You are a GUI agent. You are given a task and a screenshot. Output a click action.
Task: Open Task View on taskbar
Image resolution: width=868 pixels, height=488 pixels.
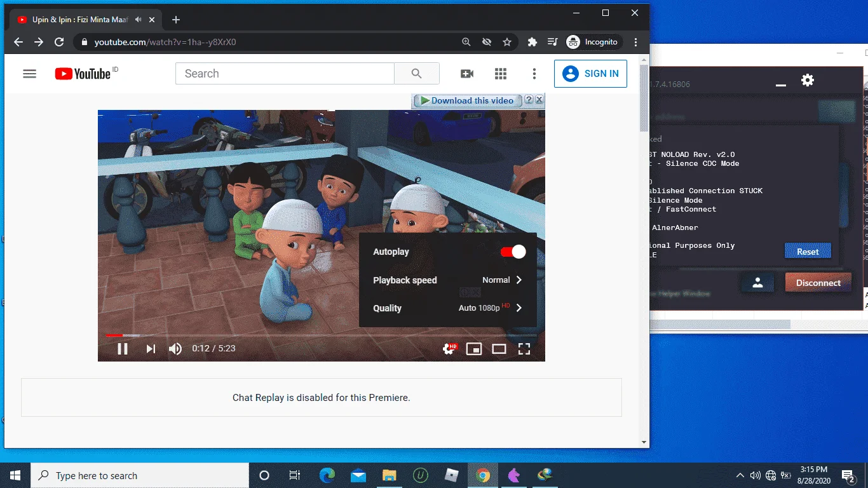[295, 475]
